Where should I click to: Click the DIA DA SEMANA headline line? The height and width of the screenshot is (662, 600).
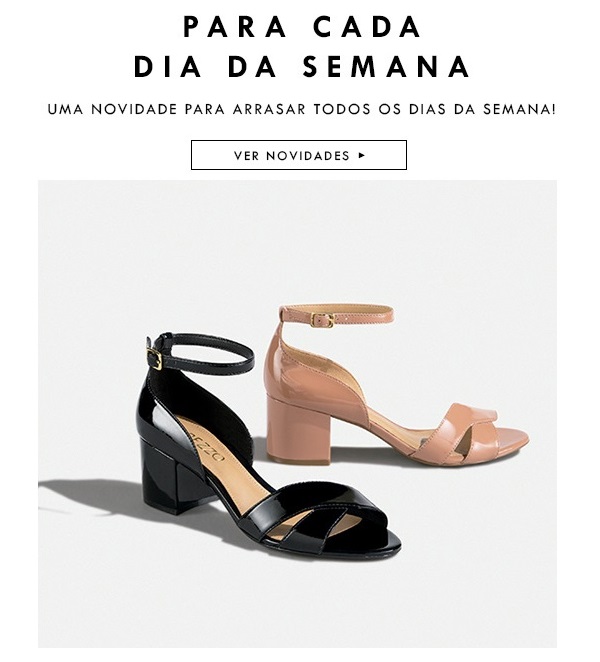click(x=302, y=66)
